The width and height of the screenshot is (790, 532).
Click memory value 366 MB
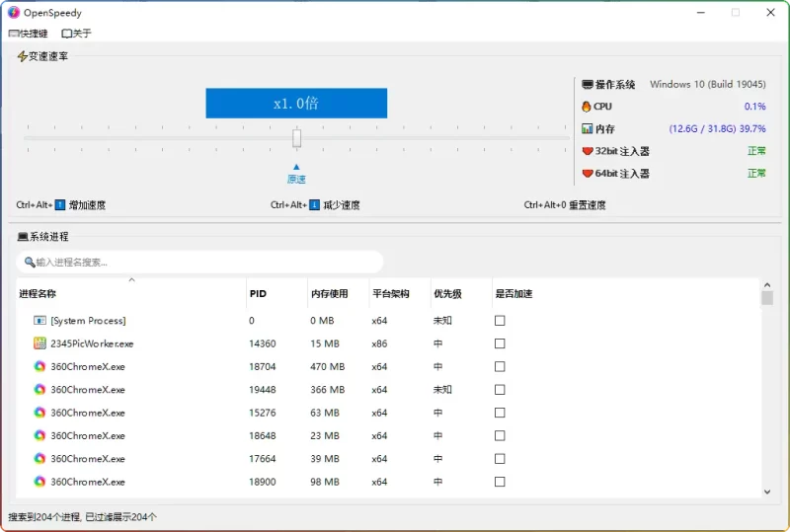click(328, 390)
